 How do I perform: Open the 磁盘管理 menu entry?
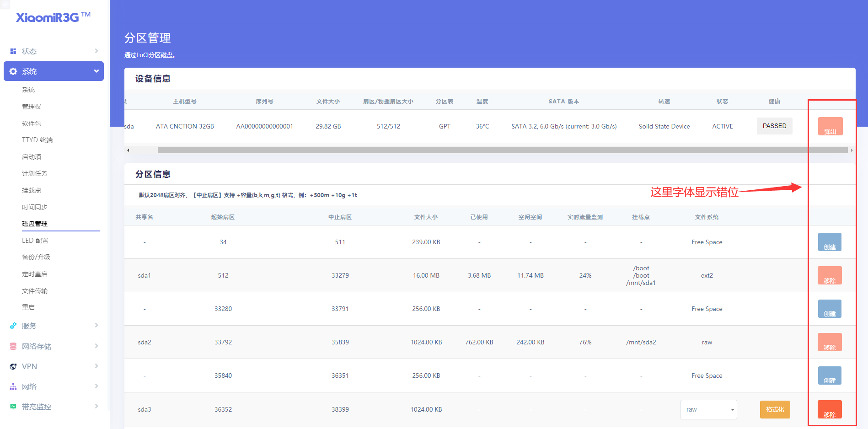pos(35,223)
